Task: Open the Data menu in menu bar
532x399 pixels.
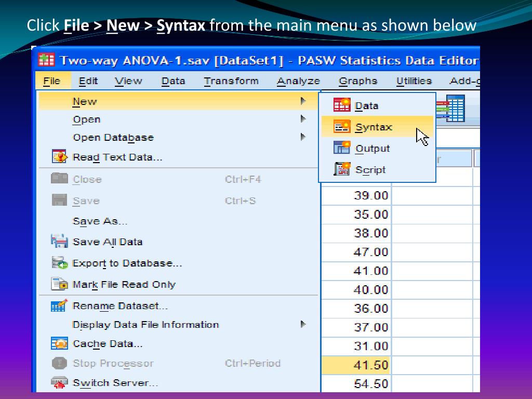Action: [x=173, y=81]
